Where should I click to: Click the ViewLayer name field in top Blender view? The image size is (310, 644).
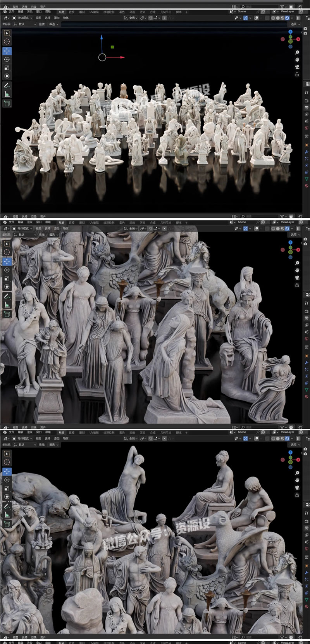point(288,12)
